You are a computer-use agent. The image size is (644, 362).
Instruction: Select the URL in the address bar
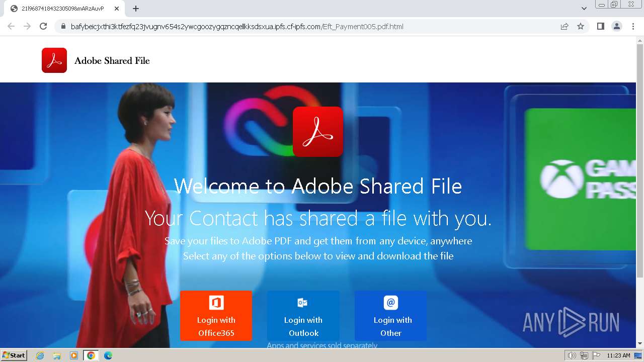tap(237, 27)
